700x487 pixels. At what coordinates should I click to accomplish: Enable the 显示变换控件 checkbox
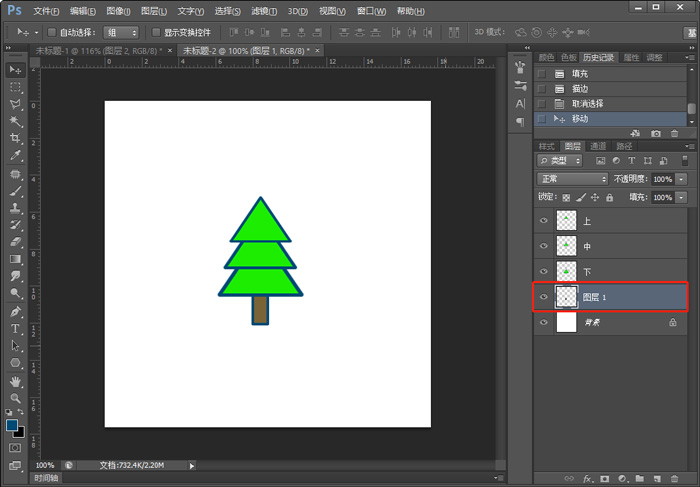click(x=156, y=32)
